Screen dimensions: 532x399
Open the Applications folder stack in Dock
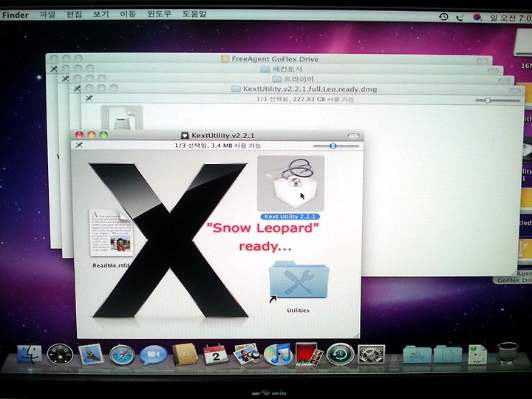point(416,355)
